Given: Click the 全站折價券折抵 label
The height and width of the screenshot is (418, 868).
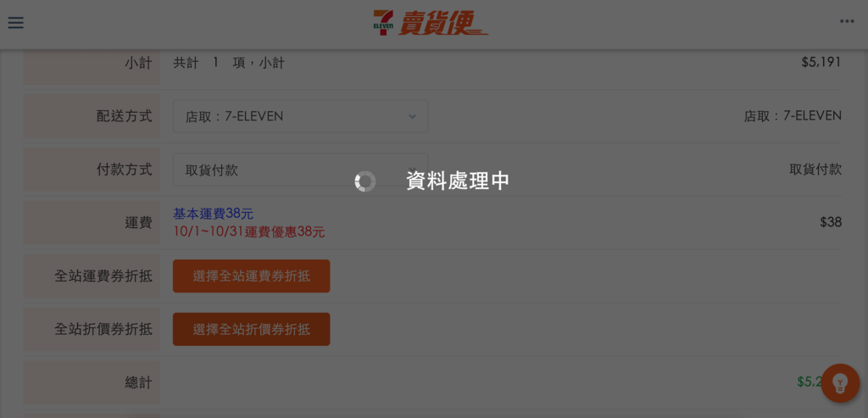Looking at the screenshot, I should tap(103, 330).
